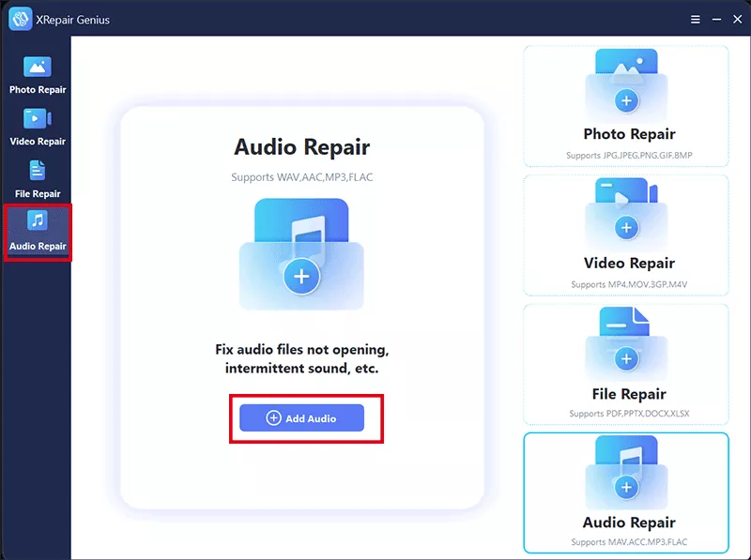751x560 pixels.
Task: Click the music note folder illustration
Action: pyautogui.click(x=301, y=254)
